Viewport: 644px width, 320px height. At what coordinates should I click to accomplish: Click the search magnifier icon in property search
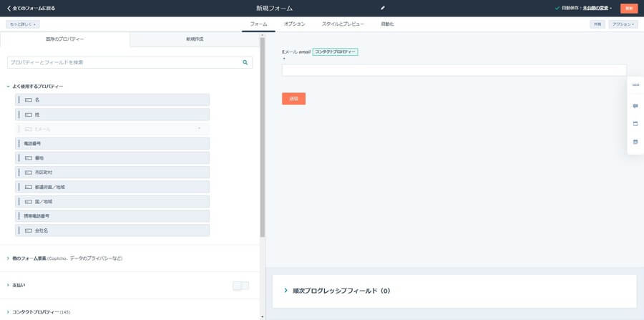point(245,62)
